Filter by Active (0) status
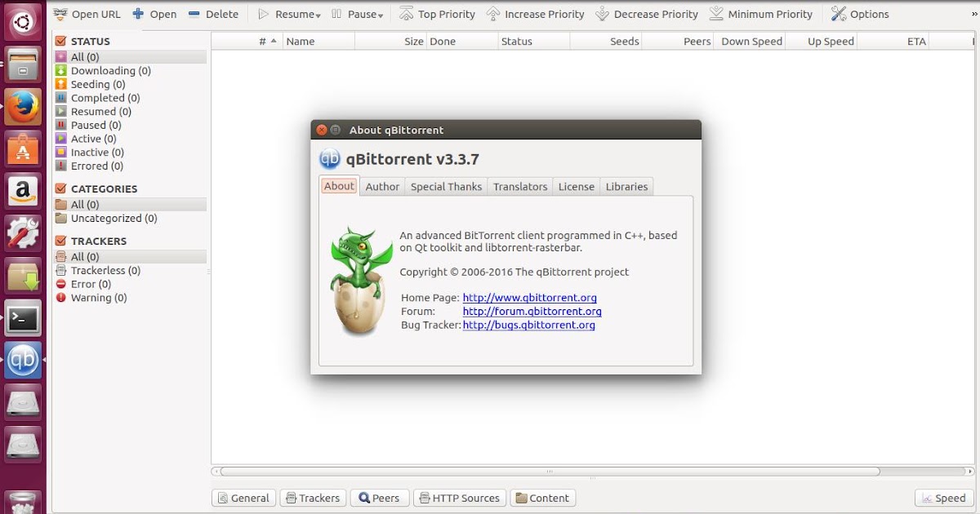Screen dimensions: 980x514 click(130, 139)
